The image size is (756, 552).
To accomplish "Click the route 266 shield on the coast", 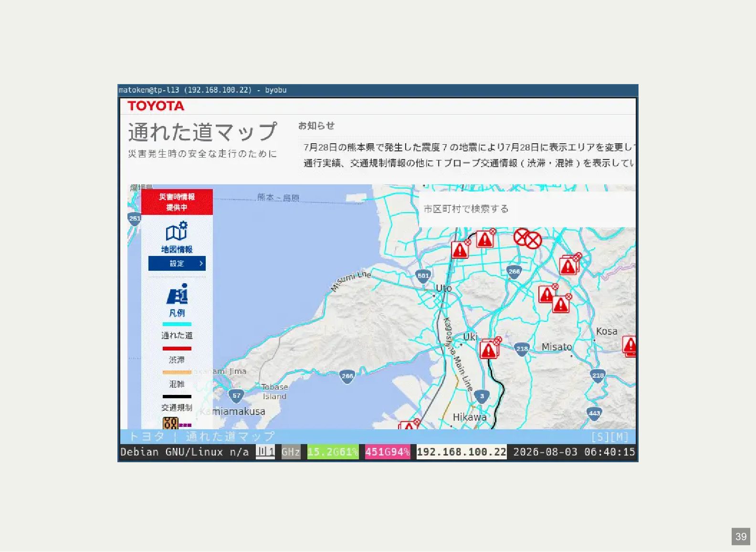I will 347,376.
